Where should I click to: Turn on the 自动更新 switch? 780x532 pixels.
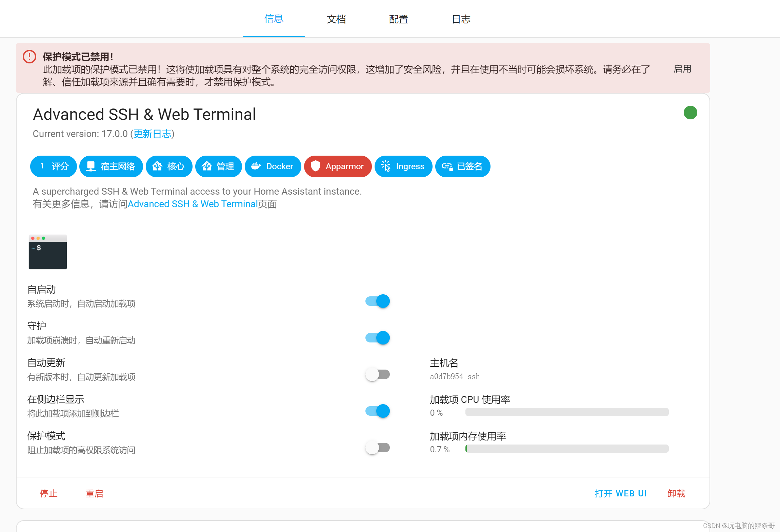click(378, 374)
